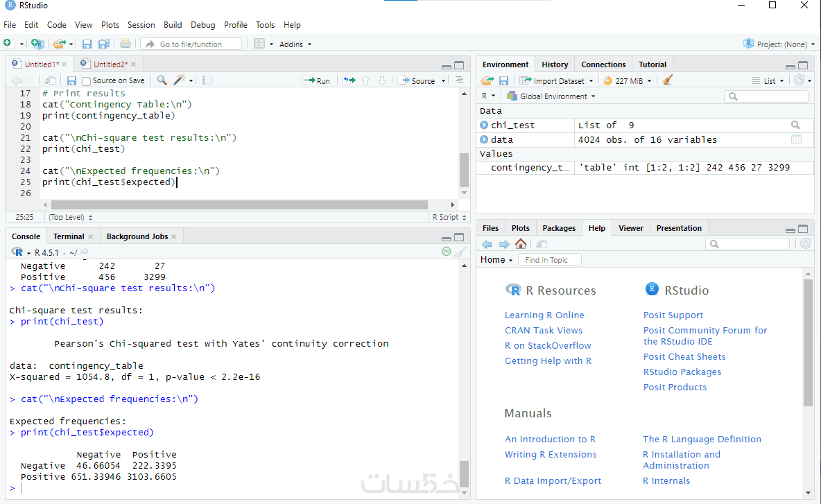Open the Addins dropdown
The height and width of the screenshot is (504, 821).
point(295,44)
